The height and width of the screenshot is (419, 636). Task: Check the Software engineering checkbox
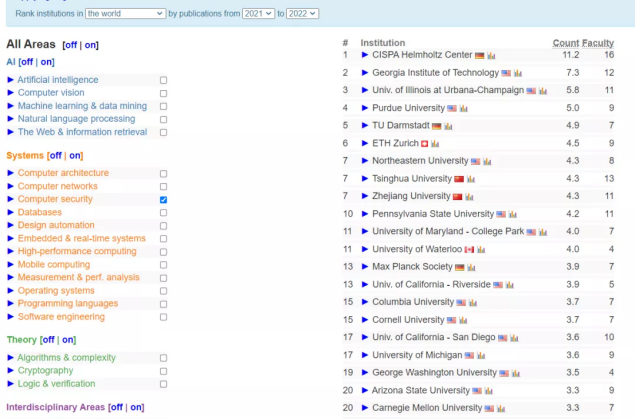(x=163, y=317)
